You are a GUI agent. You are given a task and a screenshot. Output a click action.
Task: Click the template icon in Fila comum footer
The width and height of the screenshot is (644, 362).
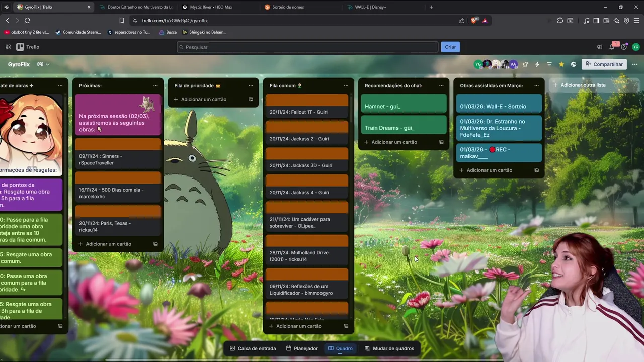[346, 326]
